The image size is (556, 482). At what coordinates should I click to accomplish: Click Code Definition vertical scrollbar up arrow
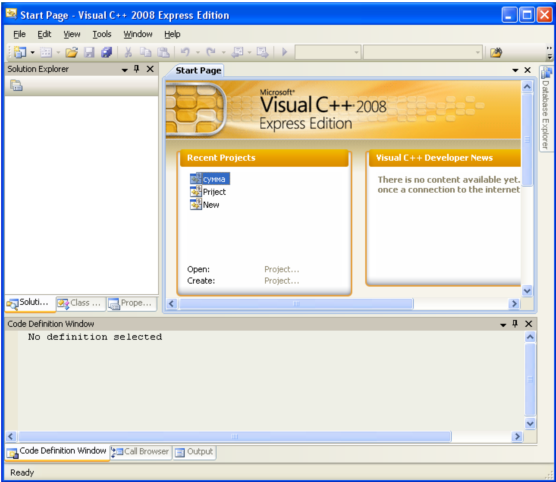click(530, 337)
